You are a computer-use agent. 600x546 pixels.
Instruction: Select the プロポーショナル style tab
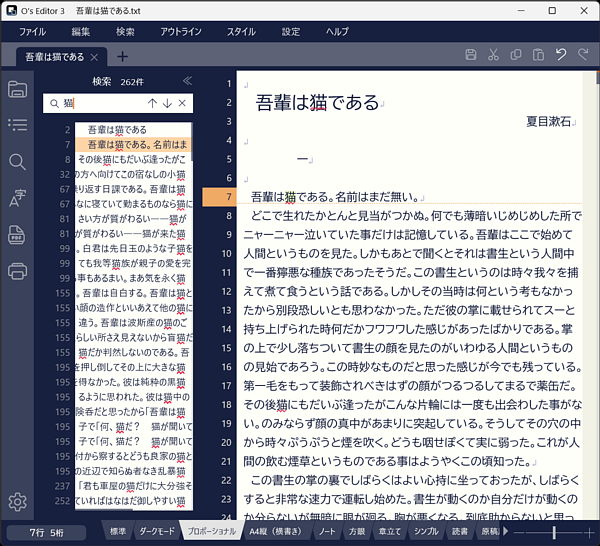coord(212,531)
